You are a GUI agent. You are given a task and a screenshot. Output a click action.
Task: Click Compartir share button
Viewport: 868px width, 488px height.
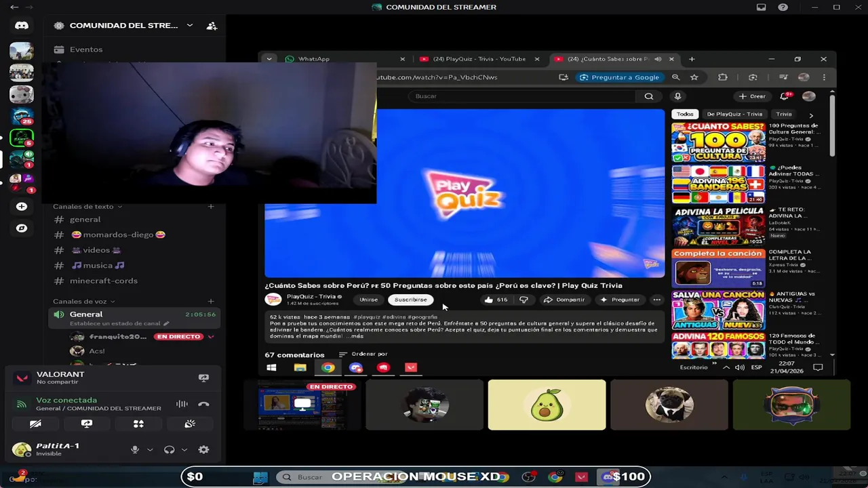coord(564,300)
